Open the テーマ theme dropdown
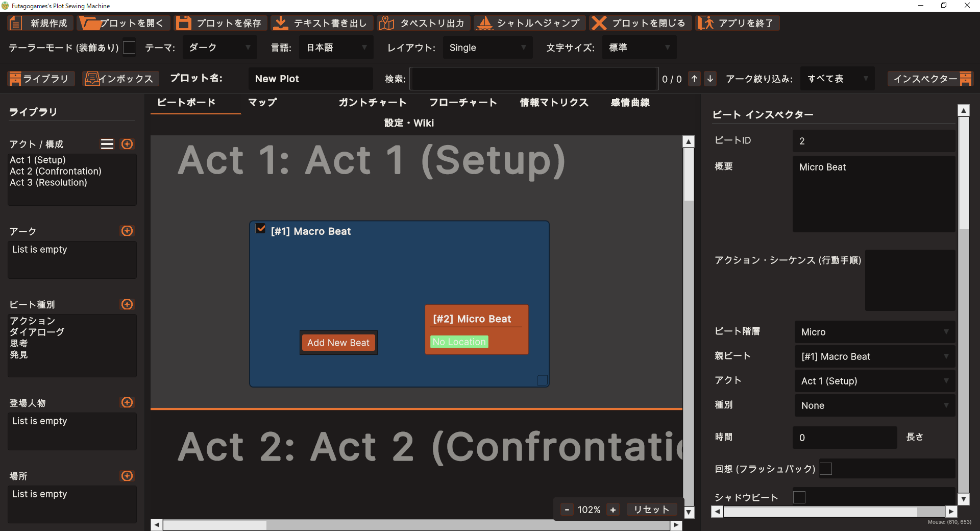Image resolution: width=980 pixels, height=531 pixels. 220,47
